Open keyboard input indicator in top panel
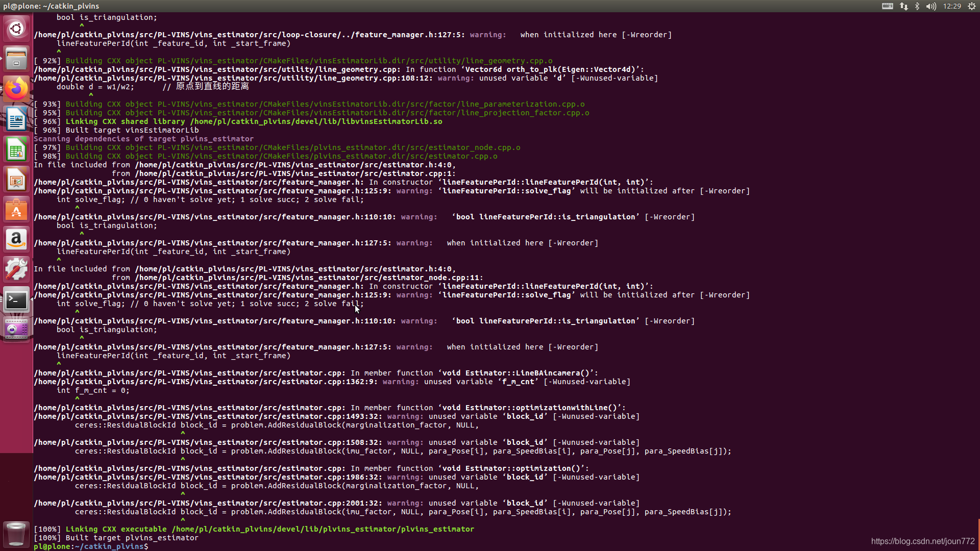This screenshot has width=980, height=551. tap(888, 6)
